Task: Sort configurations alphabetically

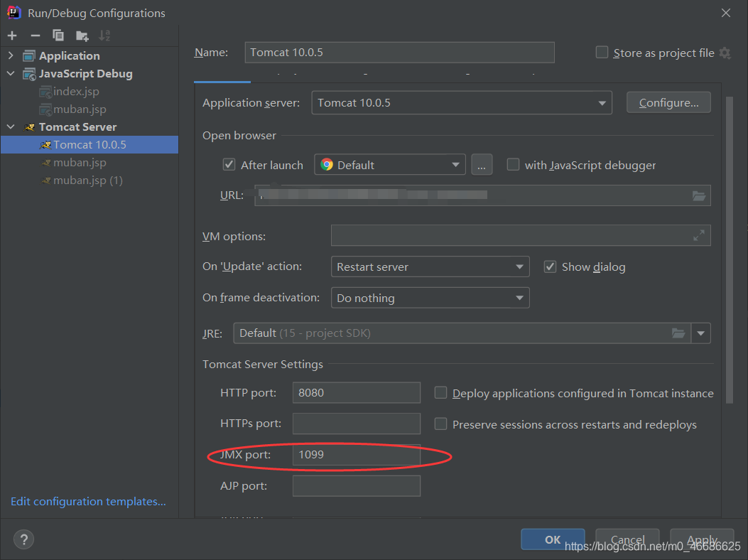Action: pos(104,36)
